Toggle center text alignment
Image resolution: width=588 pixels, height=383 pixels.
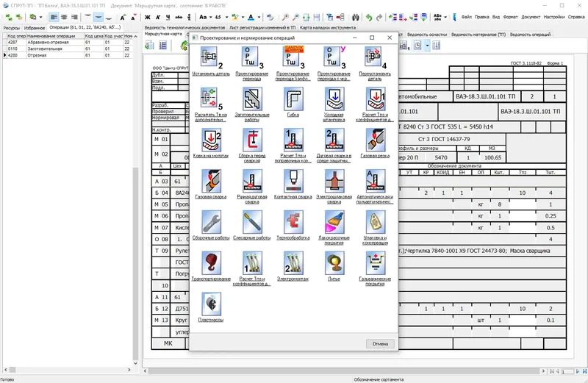(x=64, y=17)
